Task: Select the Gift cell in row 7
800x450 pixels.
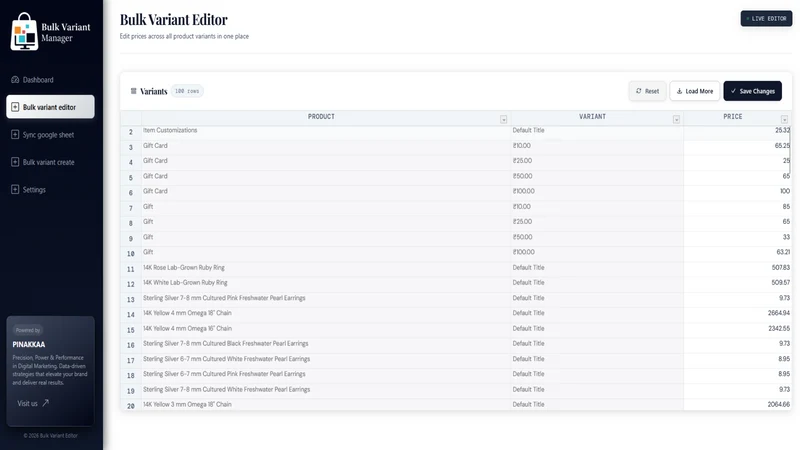Action: click(326, 207)
